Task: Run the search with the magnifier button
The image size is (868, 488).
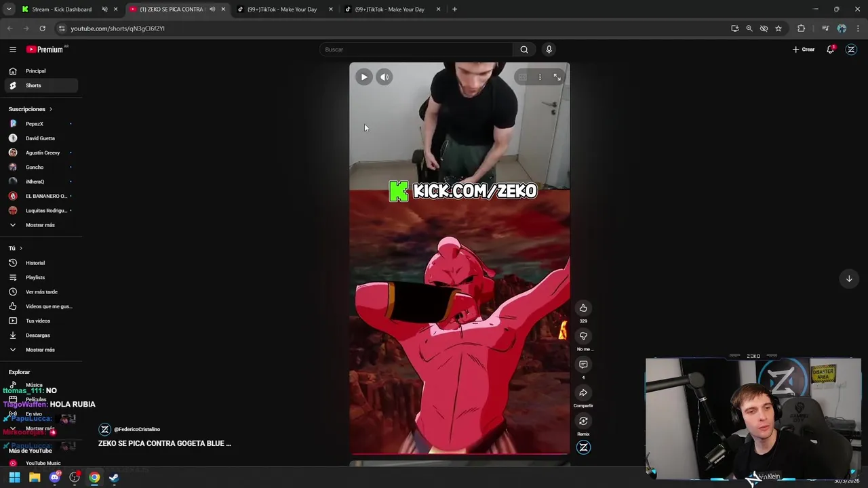Action: [524, 49]
